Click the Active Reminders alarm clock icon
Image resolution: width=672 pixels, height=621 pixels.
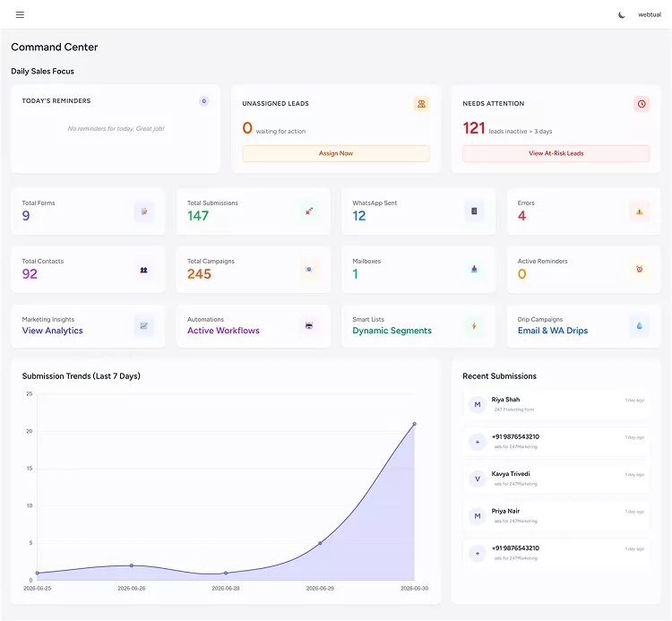coord(639,270)
